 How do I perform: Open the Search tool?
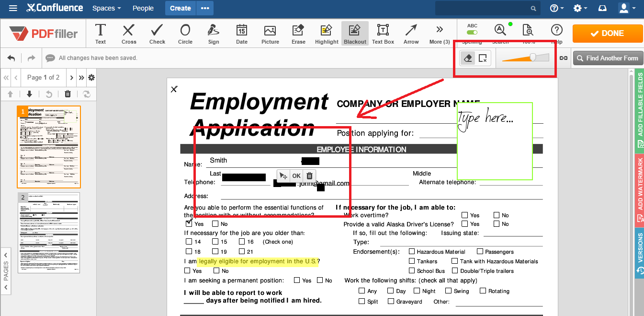[500, 33]
